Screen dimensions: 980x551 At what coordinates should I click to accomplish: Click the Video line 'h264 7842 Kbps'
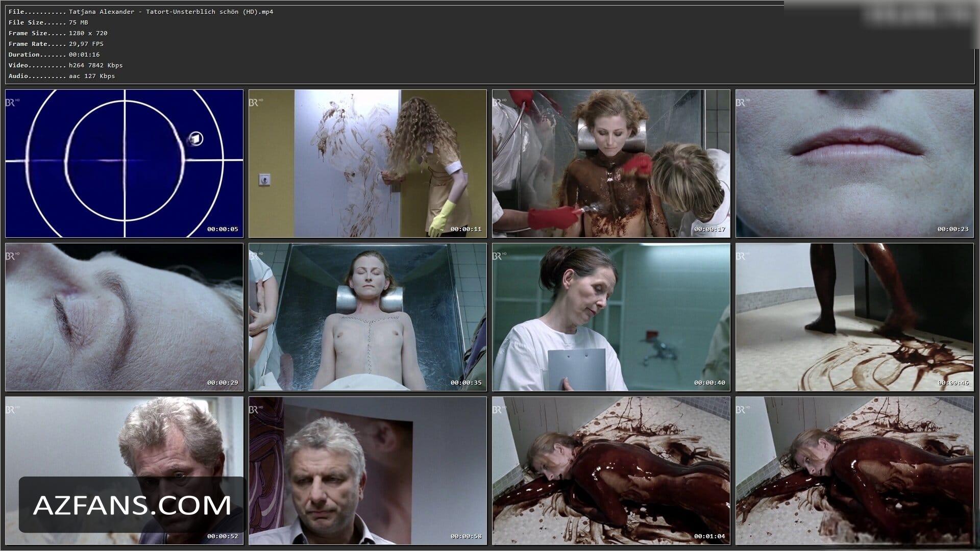click(96, 65)
